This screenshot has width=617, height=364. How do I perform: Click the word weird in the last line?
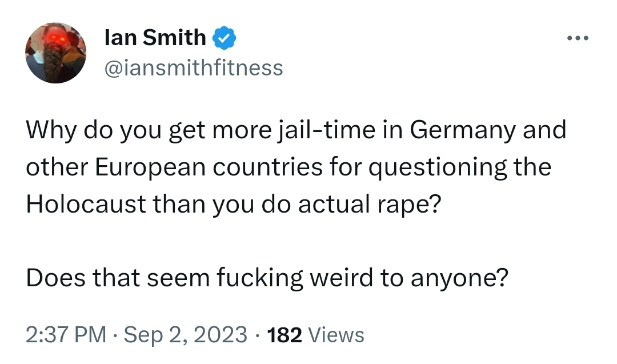(x=343, y=279)
